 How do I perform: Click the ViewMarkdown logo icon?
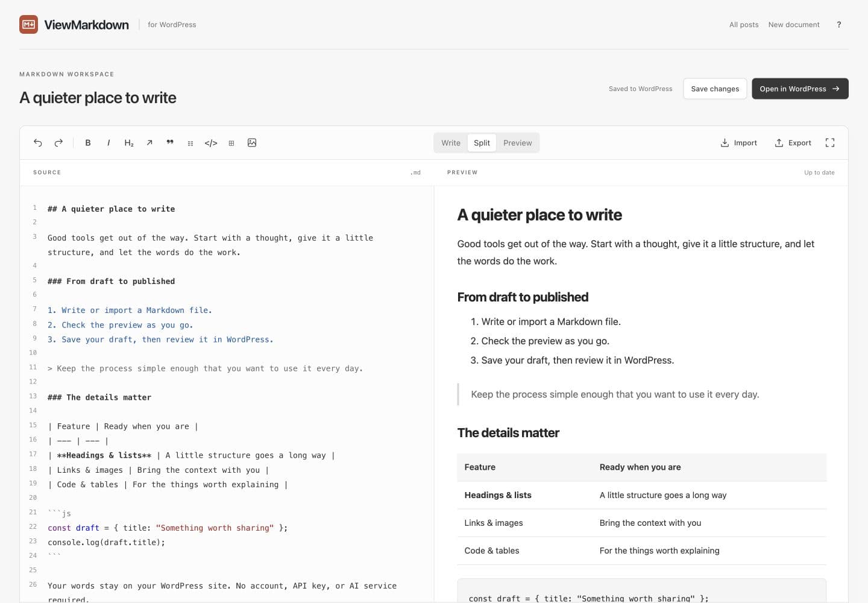pos(28,25)
